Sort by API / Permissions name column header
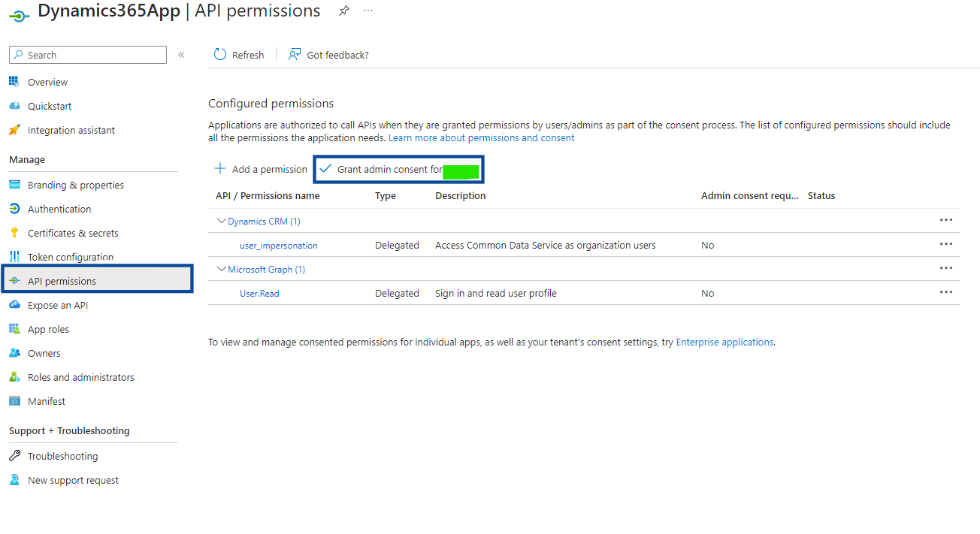 tap(268, 195)
